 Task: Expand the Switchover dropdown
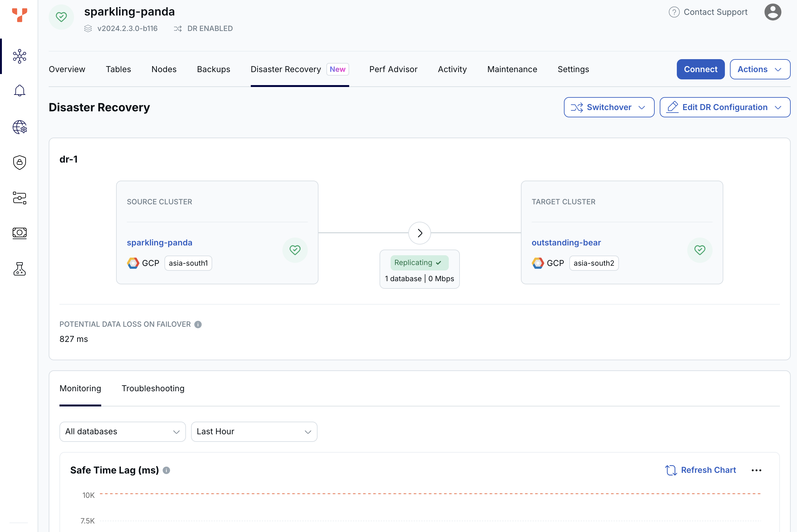point(609,107)
